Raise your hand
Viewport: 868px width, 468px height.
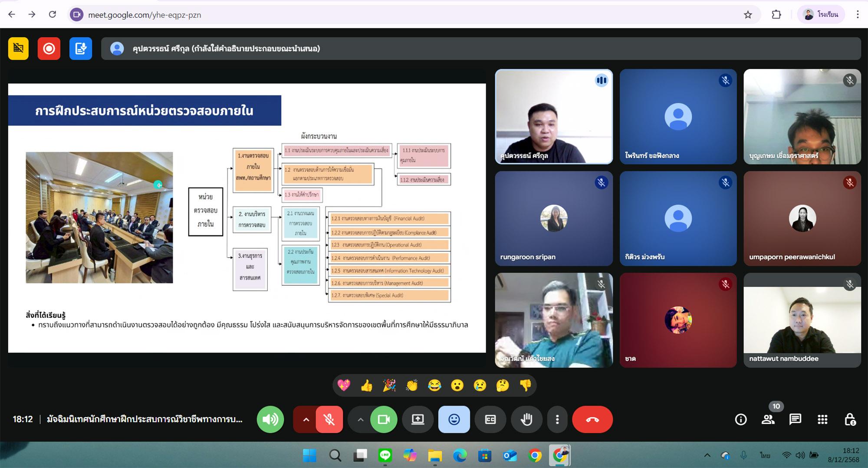pyautogui.click(x=526, y=419)
